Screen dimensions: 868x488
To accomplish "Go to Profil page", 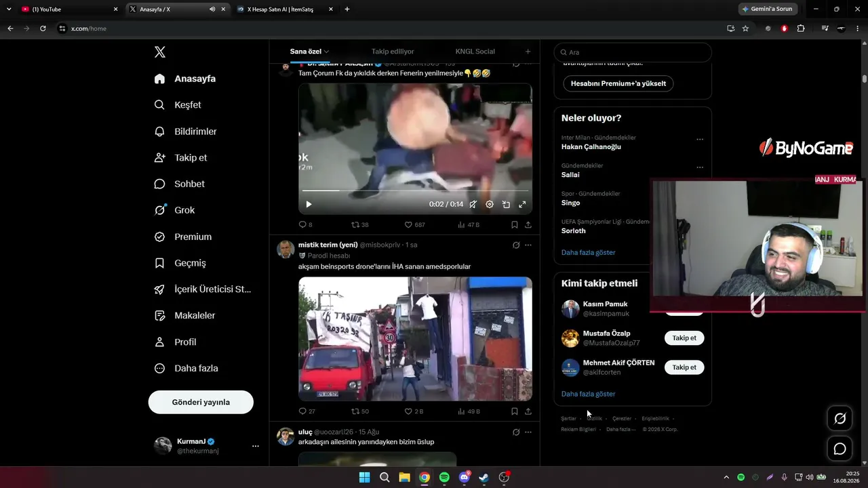I will click(176, 342).
